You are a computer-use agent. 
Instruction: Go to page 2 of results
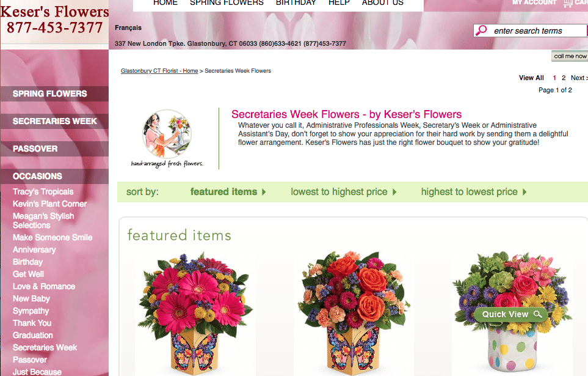563,78
